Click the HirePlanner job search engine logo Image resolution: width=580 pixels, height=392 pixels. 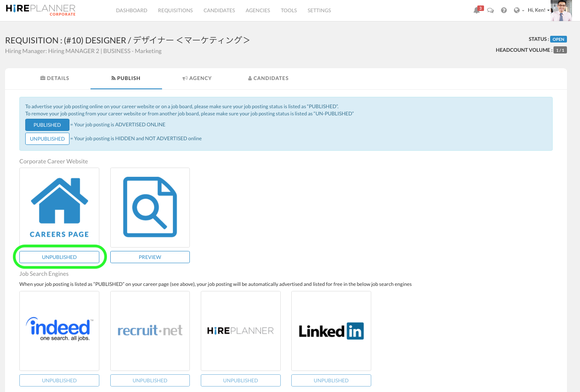pos(240,331)
